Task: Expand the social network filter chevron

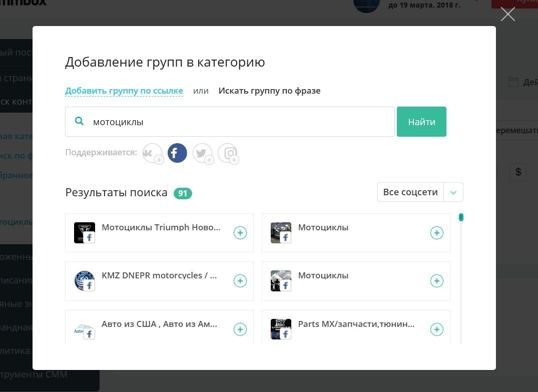Action: pyautogui.click(x=453, y=192)
